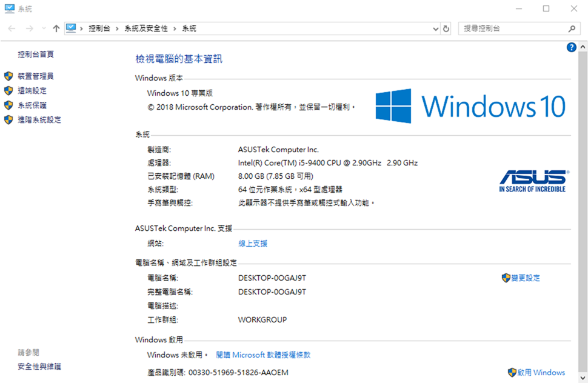Select 系統及安全性 in the breadcrumb path

point(146,28)
